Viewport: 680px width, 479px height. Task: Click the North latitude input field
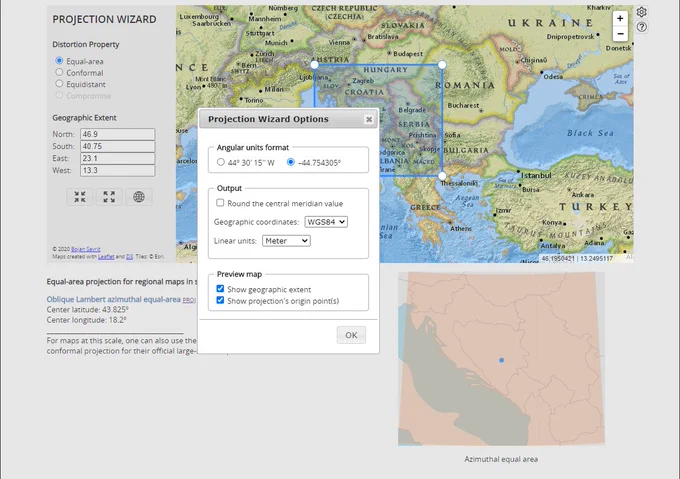(118, 134)
